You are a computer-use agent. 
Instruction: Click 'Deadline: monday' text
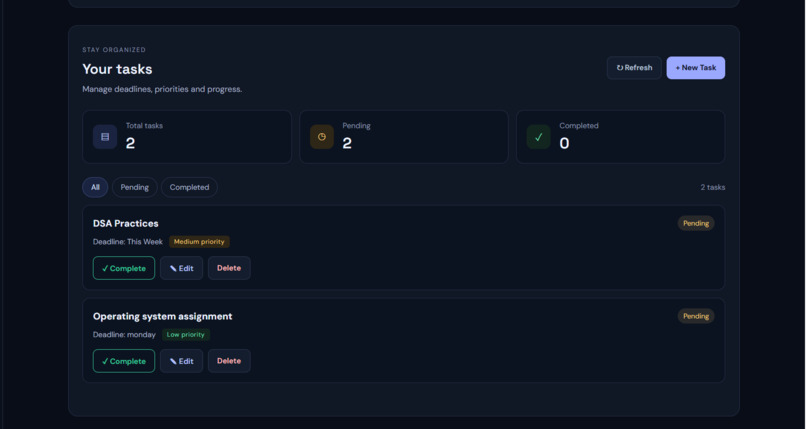coord(124,334)
